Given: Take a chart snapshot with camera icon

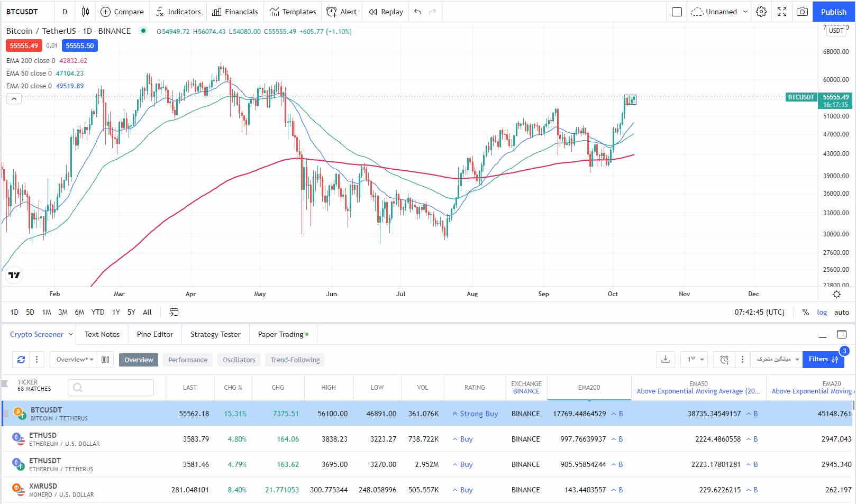Looking at the screenshot, I should [802, 12].
